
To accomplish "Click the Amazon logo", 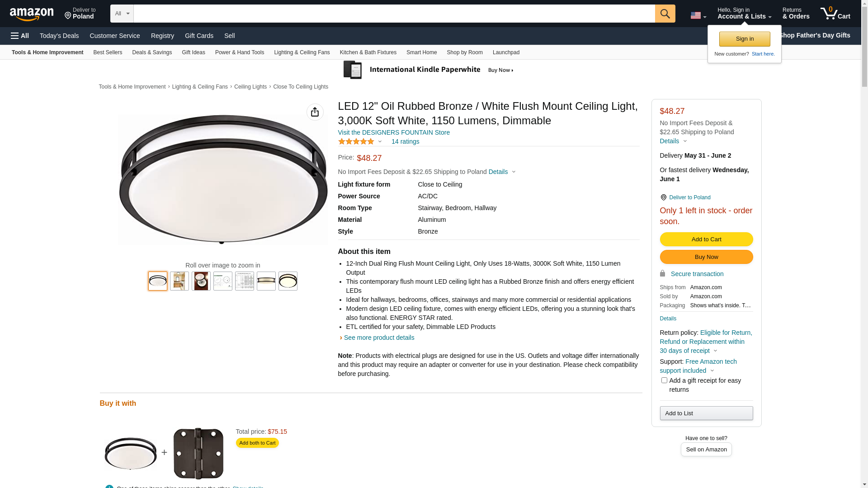I will 32,14.
